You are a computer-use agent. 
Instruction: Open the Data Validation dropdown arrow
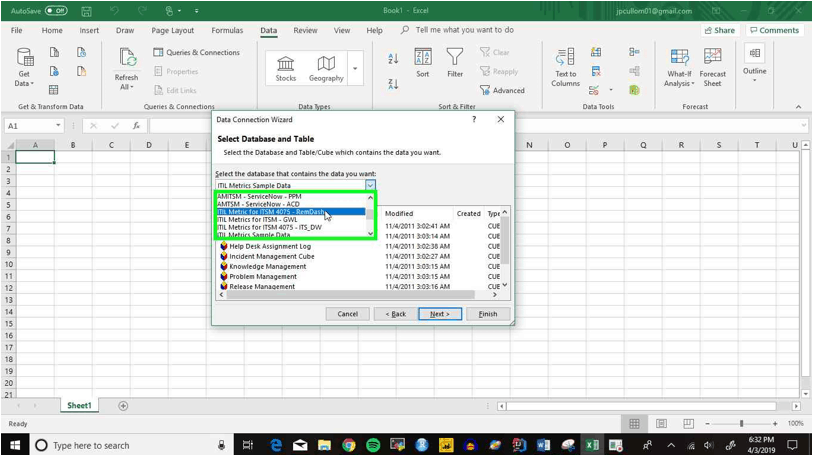(x=611, y=90)
